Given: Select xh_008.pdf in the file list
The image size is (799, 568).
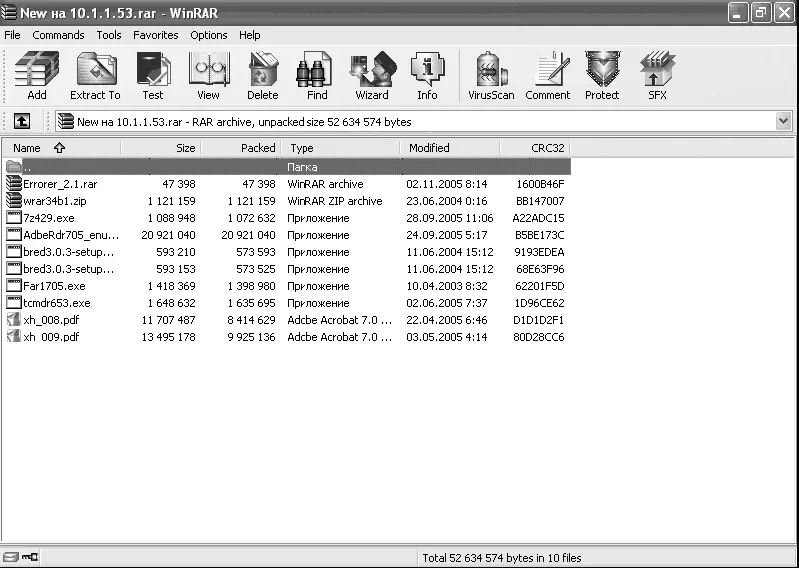Looking at the screenshot, I should pos(51,320).
